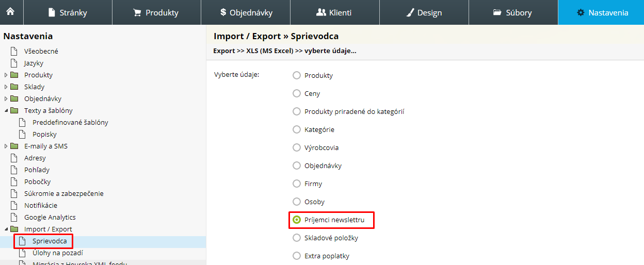
Task: Click the Texty a šablóny folder icon
Action: tap(14, 110)
